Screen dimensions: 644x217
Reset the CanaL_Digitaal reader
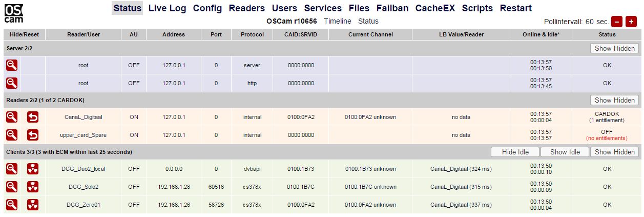32,117
